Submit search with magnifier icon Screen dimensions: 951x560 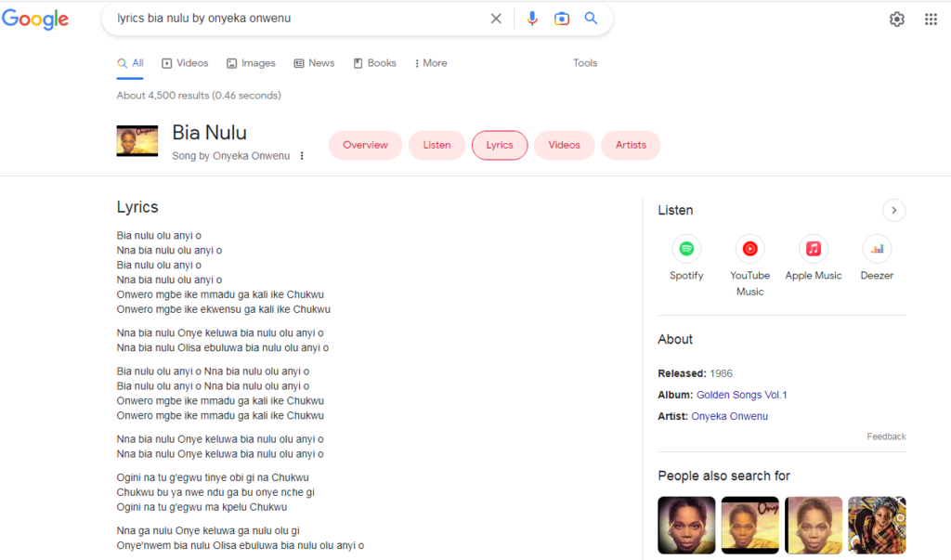pos(591,19)
